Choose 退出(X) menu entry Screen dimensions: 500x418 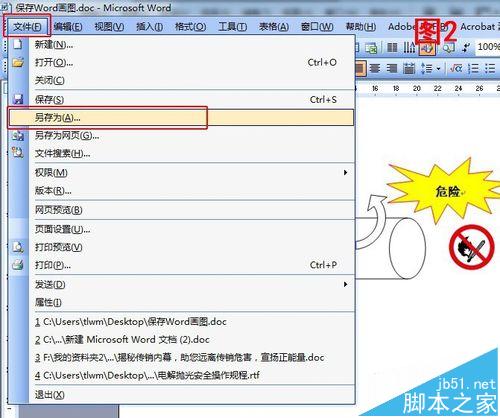pyautogui.click(x=181, y=395)
